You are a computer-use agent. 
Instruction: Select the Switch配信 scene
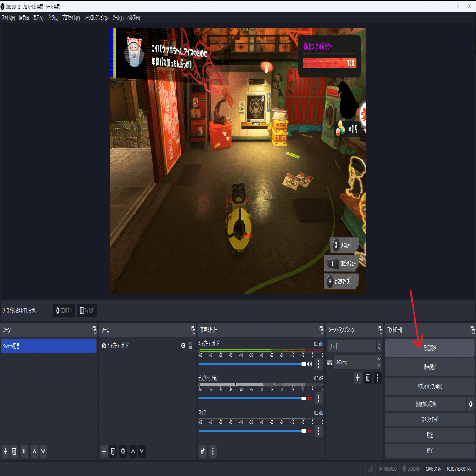pyautogui.click(x=49, y=346)
